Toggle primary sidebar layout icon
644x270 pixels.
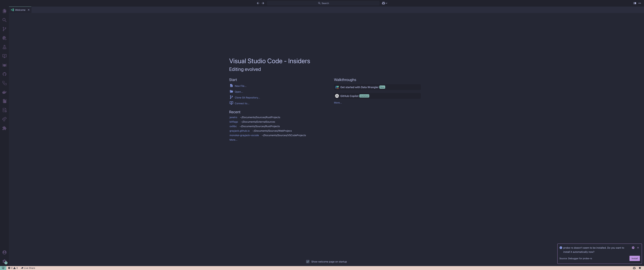tap(635, 3)
